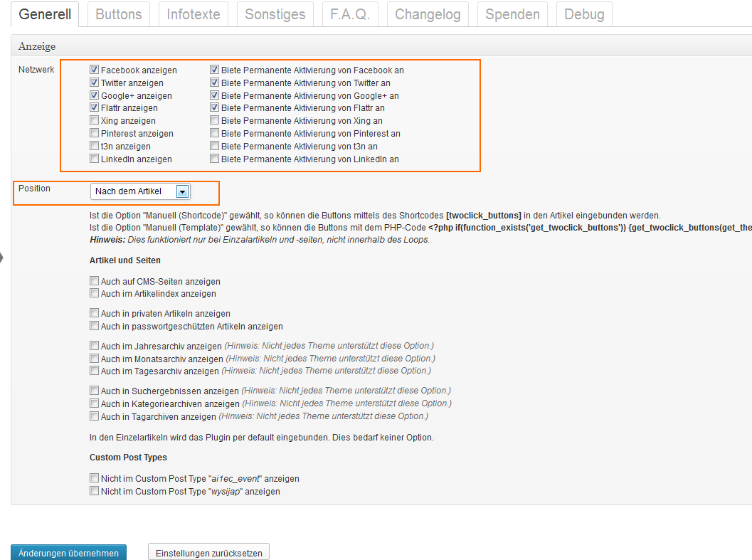The image size is (752, 560).
Task: Tick the ai1ec_event Custom Post Type checkbox
Action: [95, 479]
